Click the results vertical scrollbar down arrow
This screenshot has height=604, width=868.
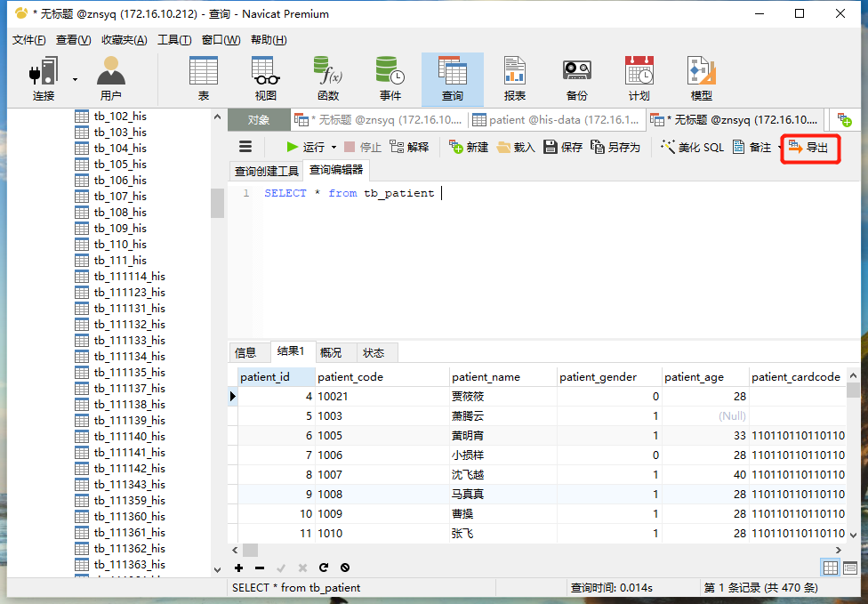pos(853,535)
